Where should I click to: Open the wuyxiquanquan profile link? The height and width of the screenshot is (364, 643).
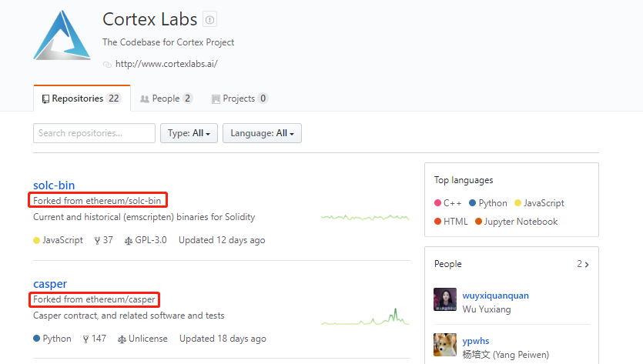495,296
